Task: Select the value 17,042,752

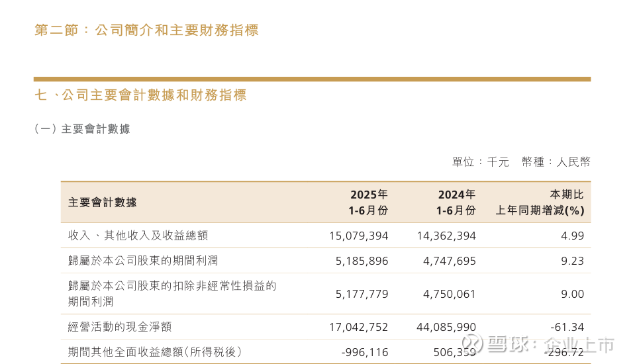Action: [x=358, y=327]
